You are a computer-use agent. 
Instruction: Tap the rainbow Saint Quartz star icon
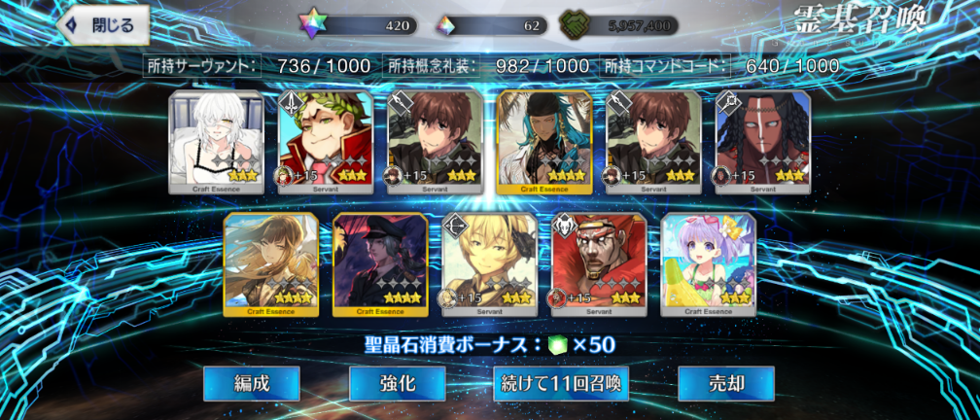pos(309,25)
